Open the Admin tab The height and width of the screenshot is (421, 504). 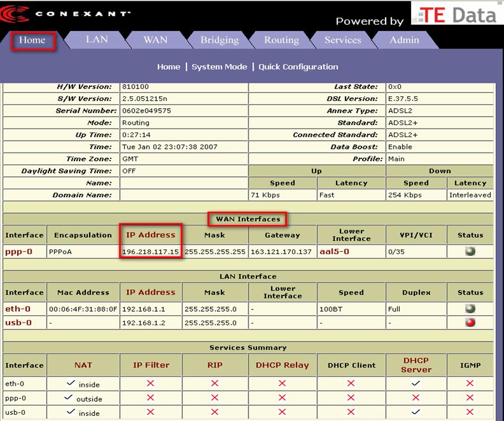click(x=404, y=40)
